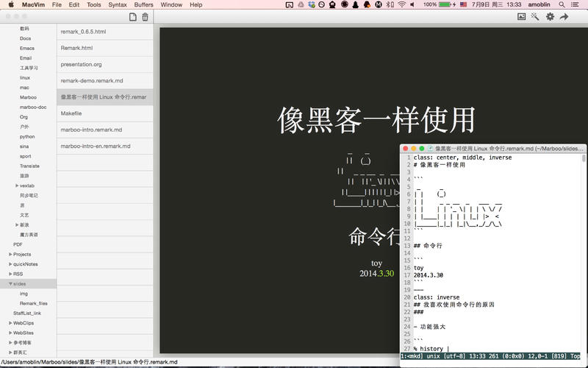Select marboo-intro-en.remark.md file
The image size is (588, 368).
(x=105, y=146)
